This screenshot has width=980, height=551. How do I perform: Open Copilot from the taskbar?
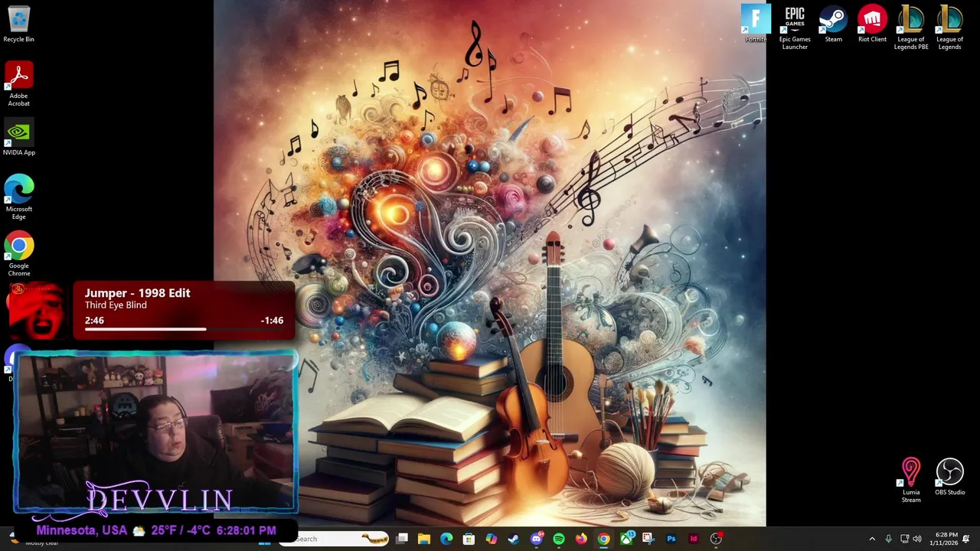tap(491, 539)
